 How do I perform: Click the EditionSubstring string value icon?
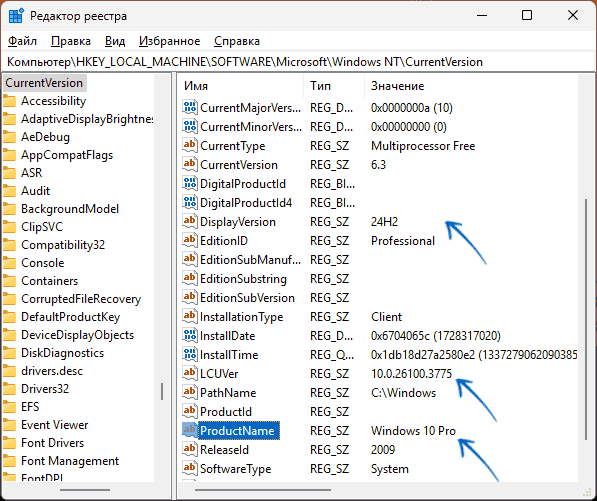pyautogui.click(x=190, y=279)
